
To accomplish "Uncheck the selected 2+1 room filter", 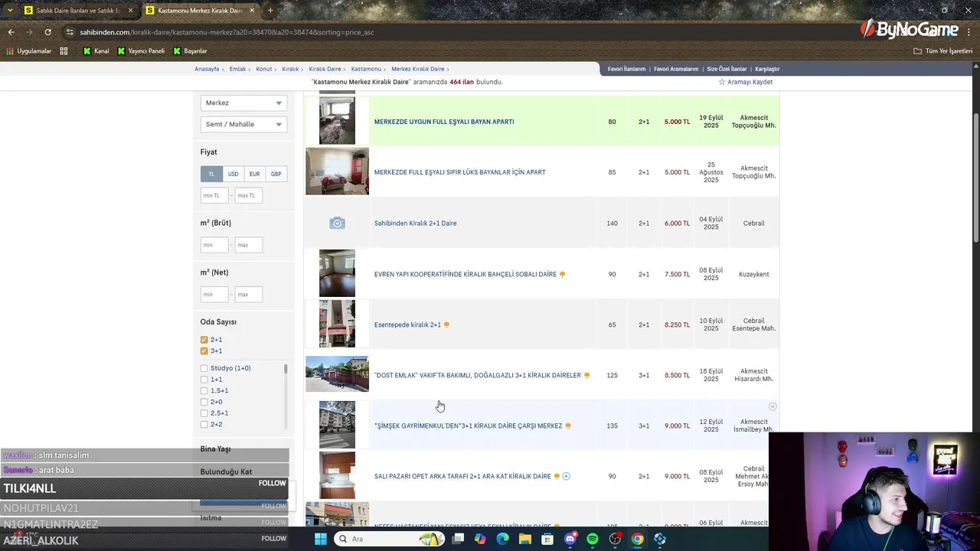I will pos(204,340).
